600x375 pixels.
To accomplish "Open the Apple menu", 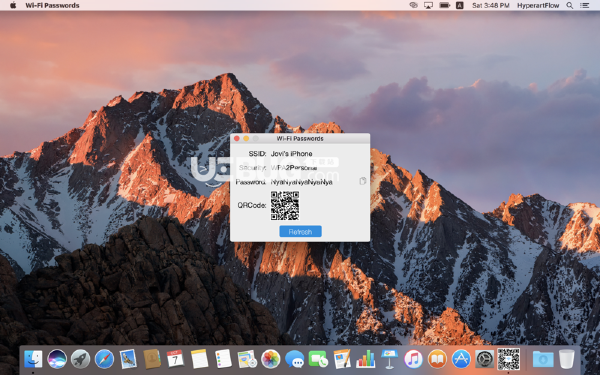I will (13, 5).
